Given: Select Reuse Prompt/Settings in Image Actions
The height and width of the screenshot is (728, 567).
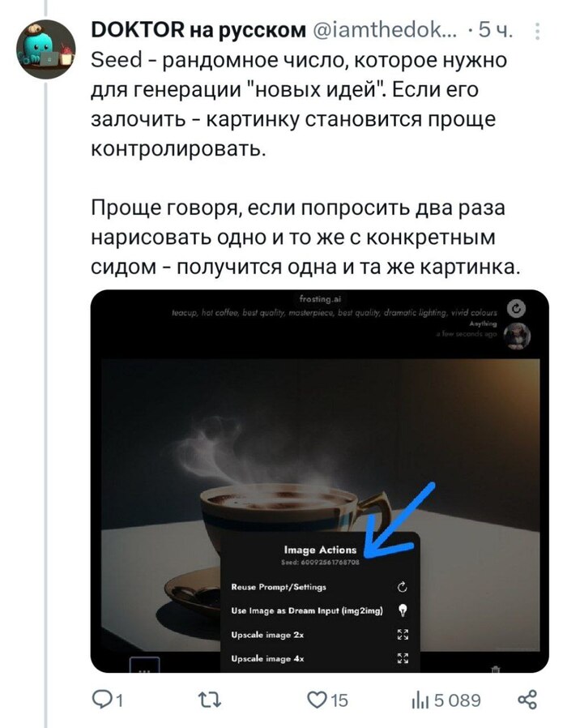Looking at the screenshot, I should pyautogui.click(x=320, y=587).
